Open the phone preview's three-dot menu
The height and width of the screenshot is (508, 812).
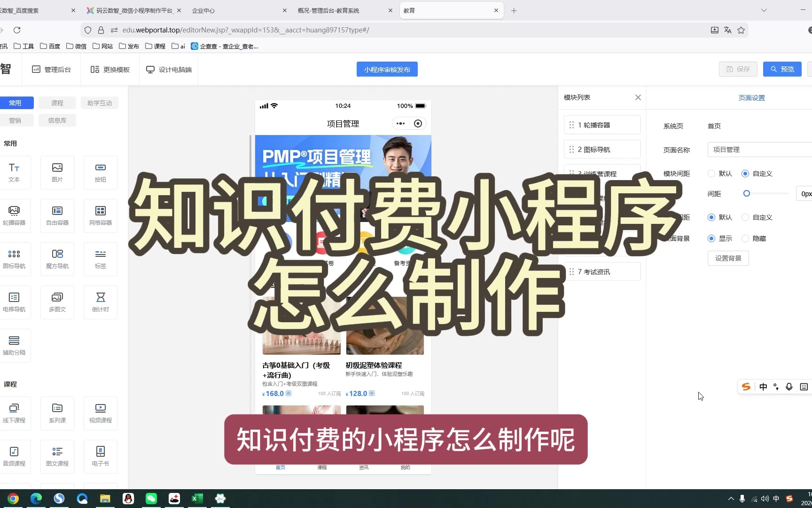pos(400,124)
